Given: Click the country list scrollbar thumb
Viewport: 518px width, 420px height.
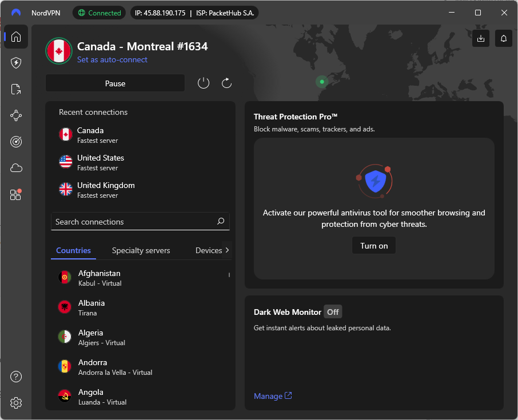Looking at the screenshot, I should pos(229,275).
